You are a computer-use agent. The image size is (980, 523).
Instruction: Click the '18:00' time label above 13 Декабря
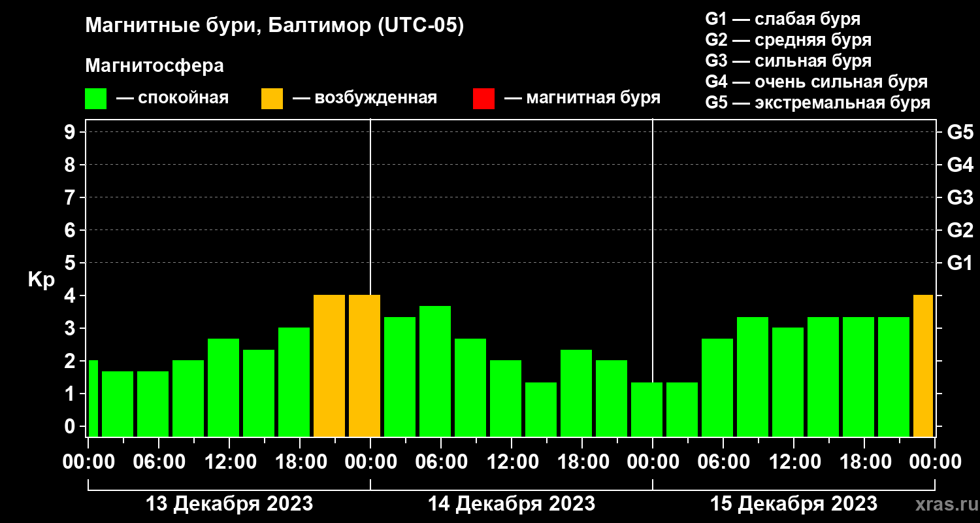pyautogui.click(x=300, y=462)
